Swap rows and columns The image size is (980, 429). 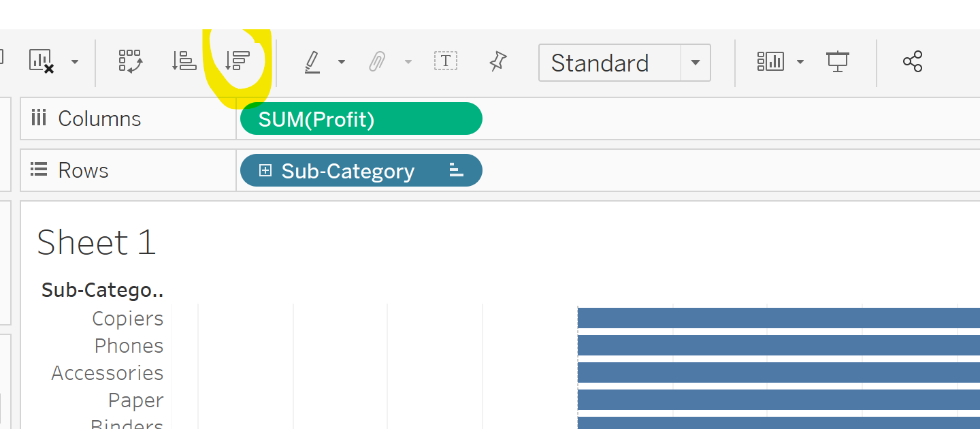tap(130, 61)
